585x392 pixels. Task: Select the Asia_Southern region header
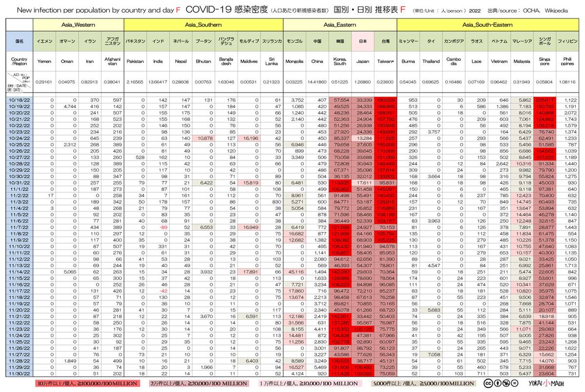203,25
